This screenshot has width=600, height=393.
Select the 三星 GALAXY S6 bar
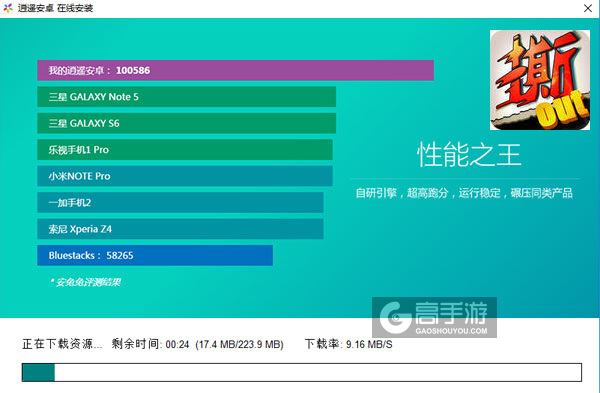[186, 123]
